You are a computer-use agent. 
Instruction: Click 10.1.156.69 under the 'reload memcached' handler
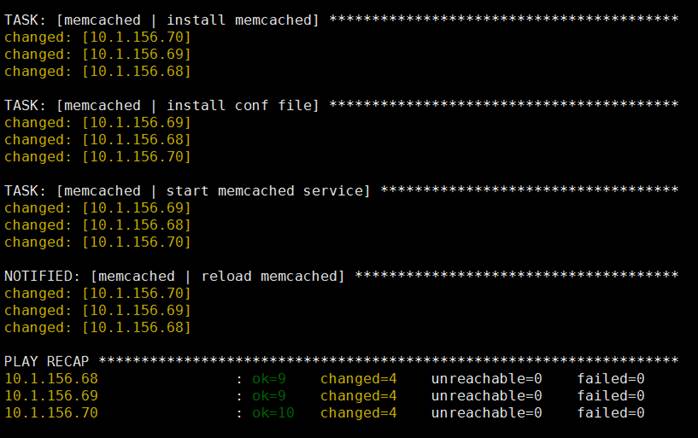137,311
